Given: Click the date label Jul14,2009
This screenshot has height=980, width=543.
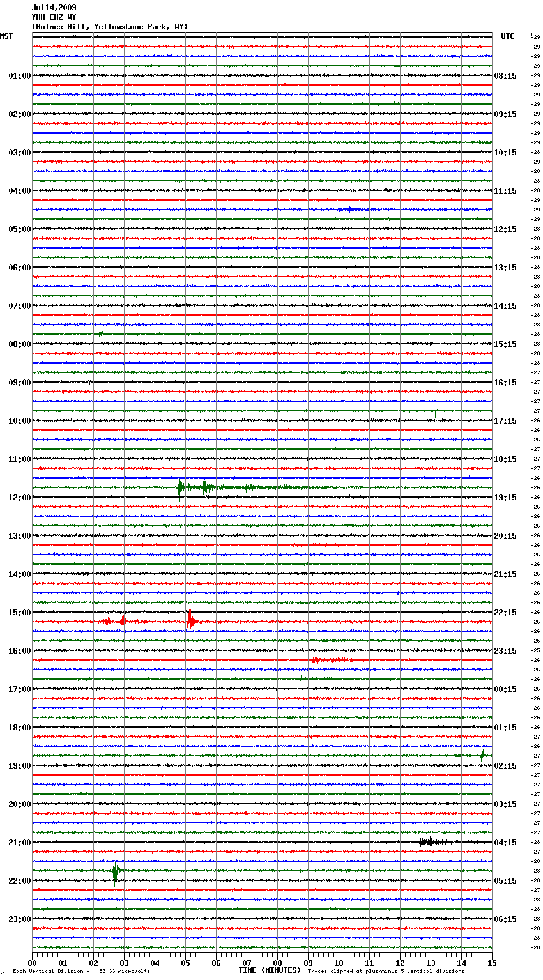Looking at the screenshot, I should point(54,8).
